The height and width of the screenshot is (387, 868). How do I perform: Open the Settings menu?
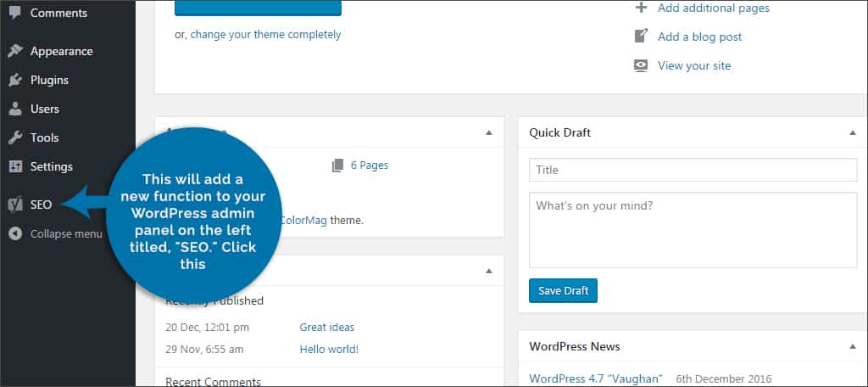[52, 166]
